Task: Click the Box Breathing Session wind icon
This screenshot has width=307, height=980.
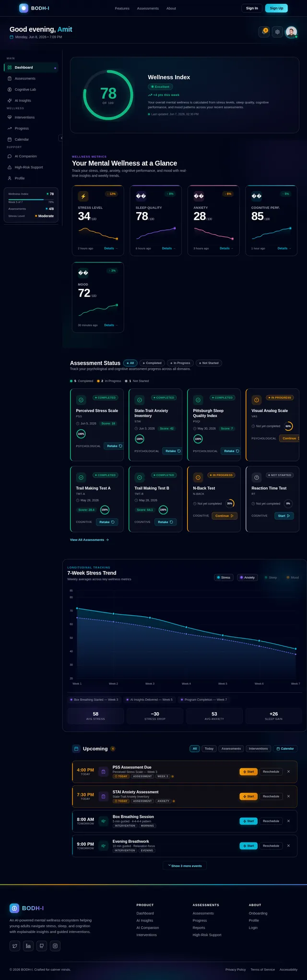Action: [103, 821]
